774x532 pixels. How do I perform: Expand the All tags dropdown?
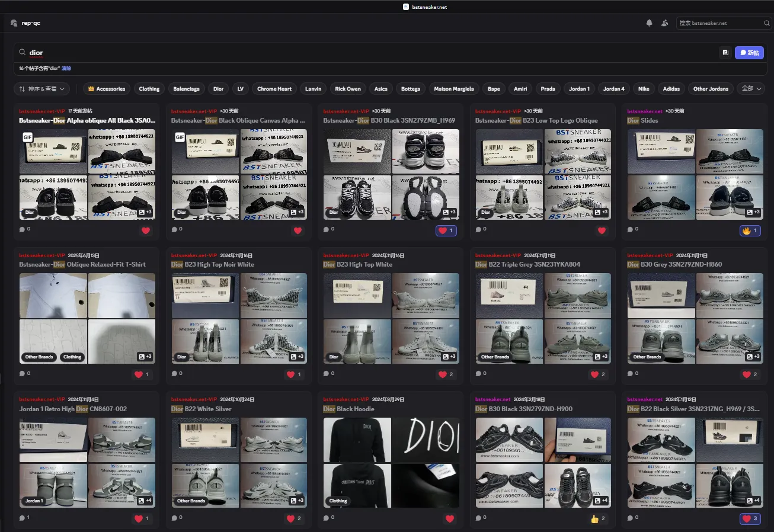tap(750, 88)
